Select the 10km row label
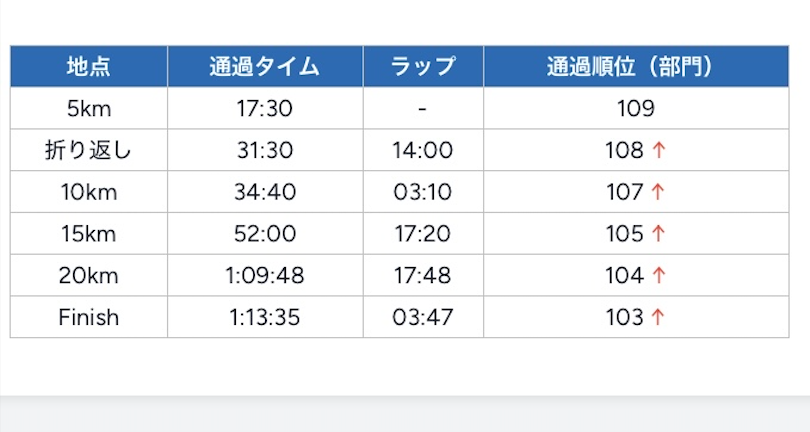The image size is (810, 432). click(x=89, y=192)
